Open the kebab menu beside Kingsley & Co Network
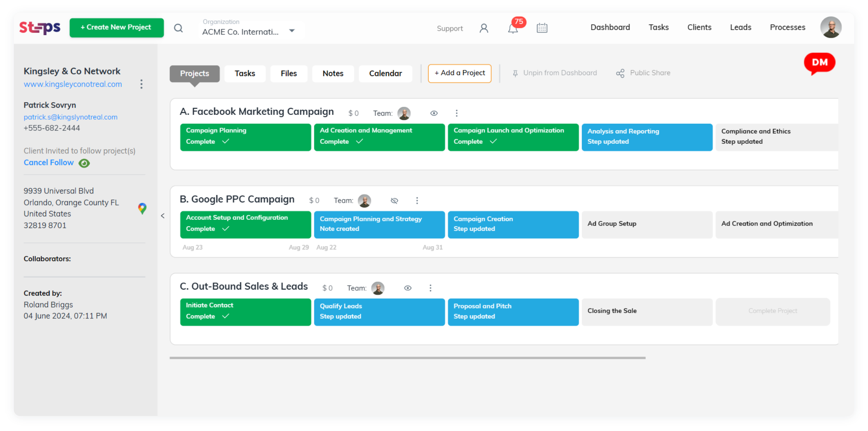 tap(141, 84)
